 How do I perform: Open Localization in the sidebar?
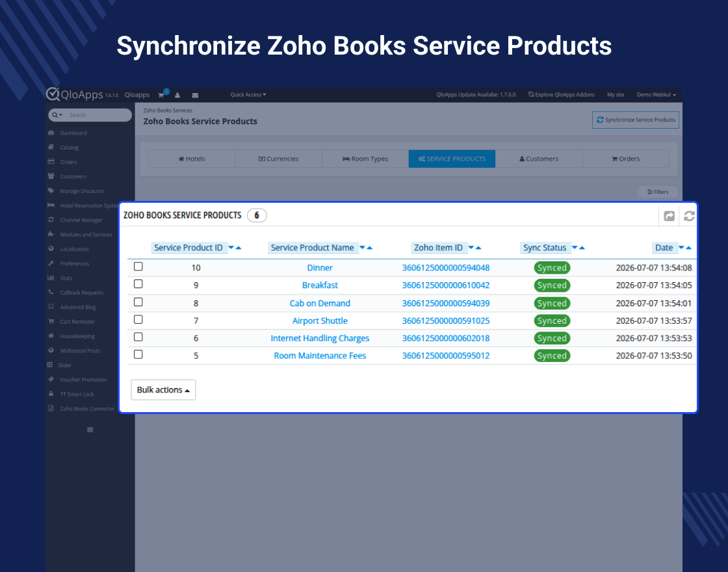tap(74, 249)
